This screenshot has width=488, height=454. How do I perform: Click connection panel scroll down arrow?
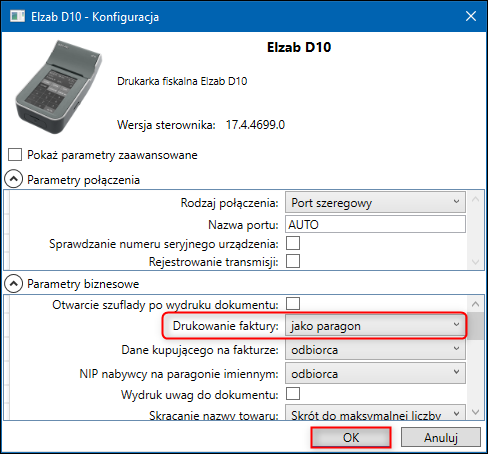click(x=475, y=262)
